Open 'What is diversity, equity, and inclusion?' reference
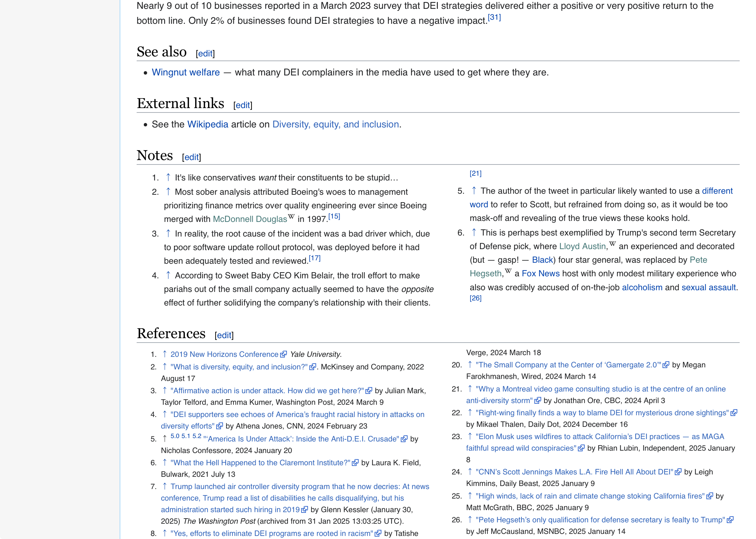This screenshot has width=756, height=539. tap(239, 367)
